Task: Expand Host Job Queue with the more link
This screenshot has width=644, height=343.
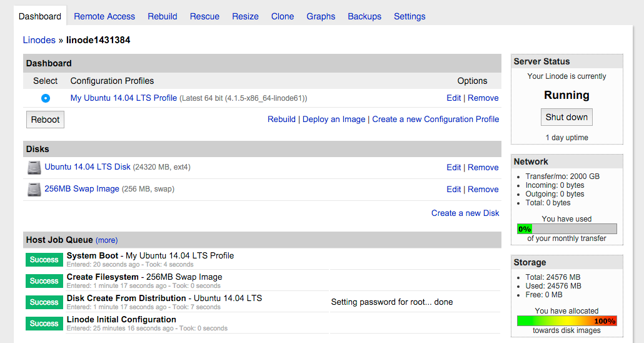Action: (106, 240)
